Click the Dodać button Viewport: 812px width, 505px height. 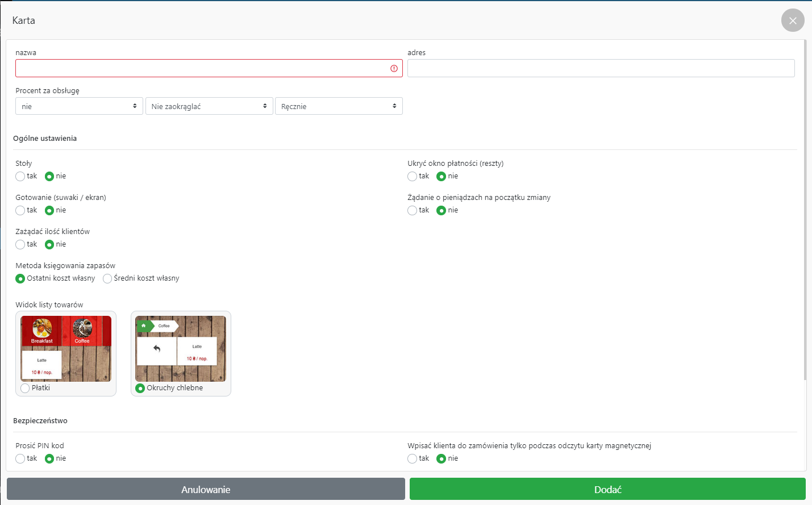(x=607, y=489)
